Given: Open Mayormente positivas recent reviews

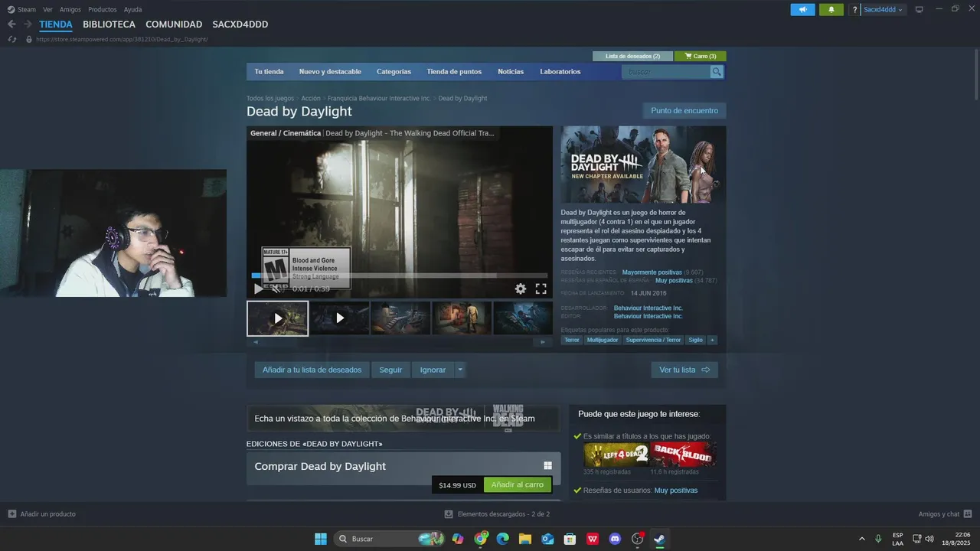Looking at the screenshot, I should coord(652,272).
